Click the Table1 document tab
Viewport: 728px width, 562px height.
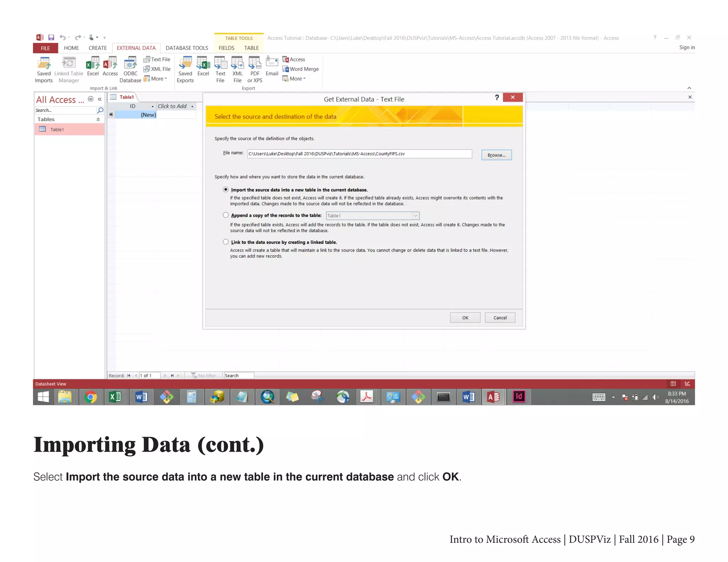pos(123,97)
